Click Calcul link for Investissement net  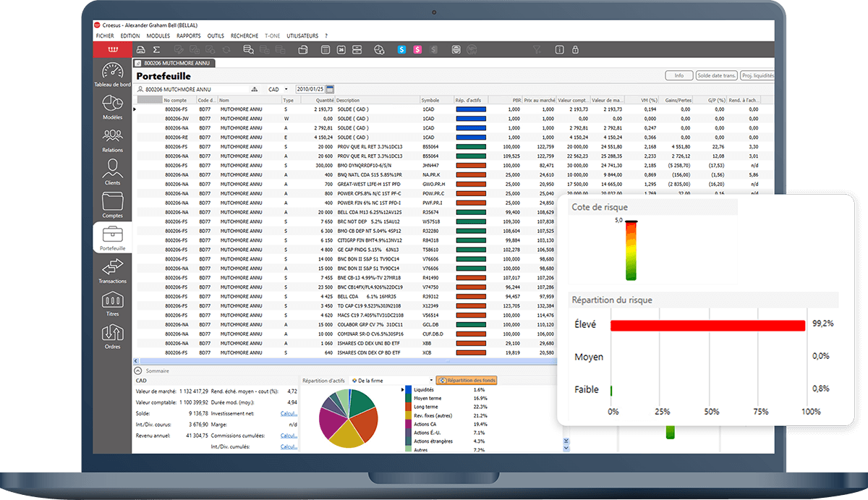pyautogui.click(x=289, y=413)
